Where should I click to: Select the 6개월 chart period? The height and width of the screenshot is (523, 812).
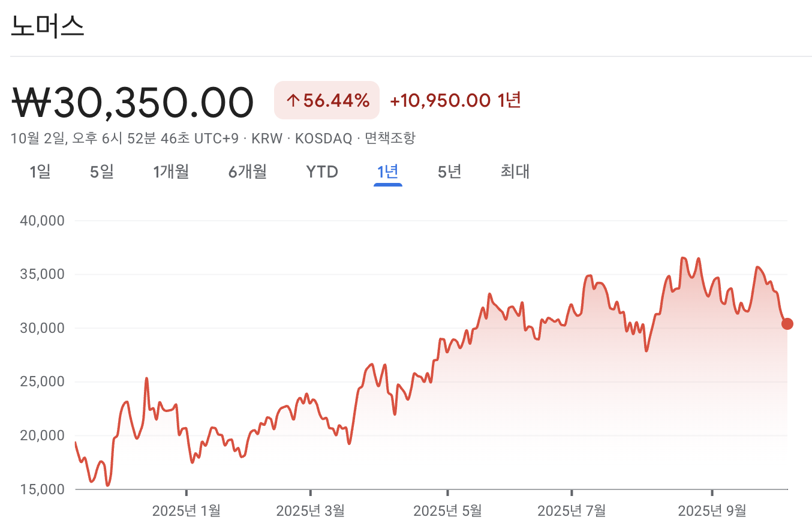tap(247, 172)
